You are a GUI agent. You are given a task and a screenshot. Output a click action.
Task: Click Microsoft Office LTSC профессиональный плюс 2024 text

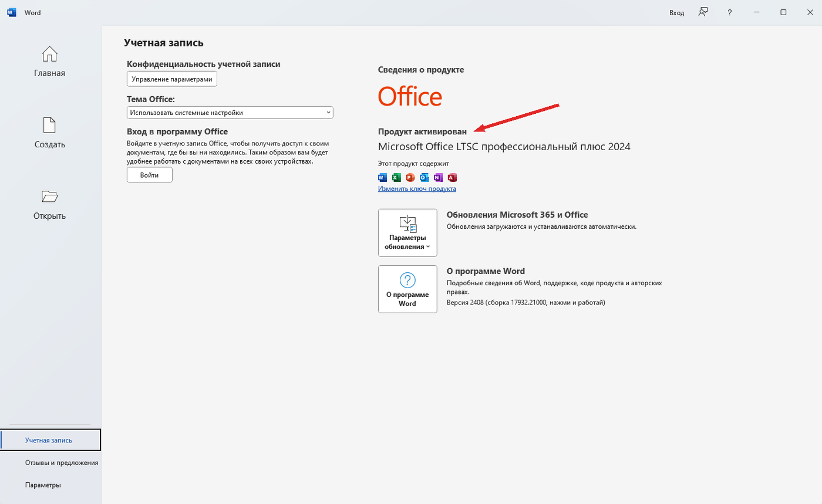(504, 147)
